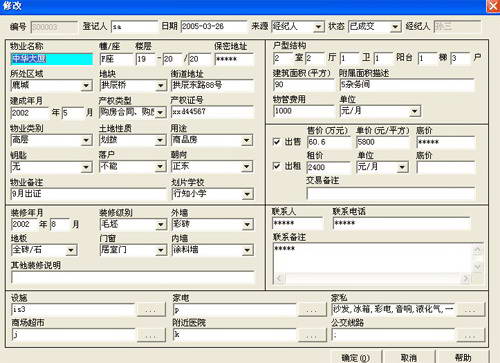Image resolution: width=500 pixels, height=363 pixels.
Task: Click the 确定 button
Action: pyautogui.click(x=356, y=357)
